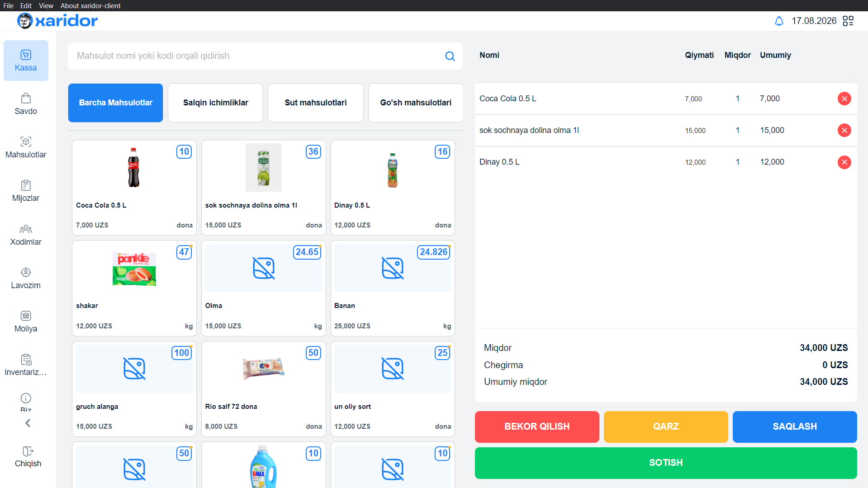868x488 pixels.
Task: Open the Kassa section in sidebar
Action: pyautogui.click(x=26, y=61)
